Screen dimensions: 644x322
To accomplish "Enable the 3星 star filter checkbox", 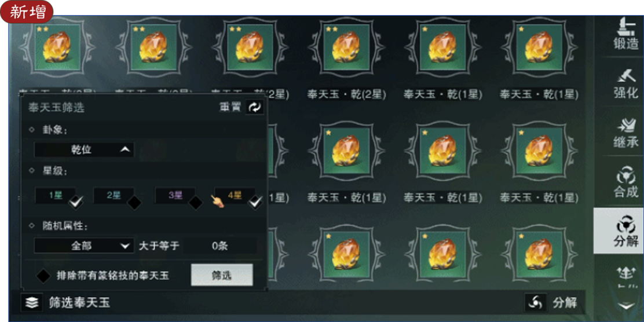I will click(x=196, y=202).
